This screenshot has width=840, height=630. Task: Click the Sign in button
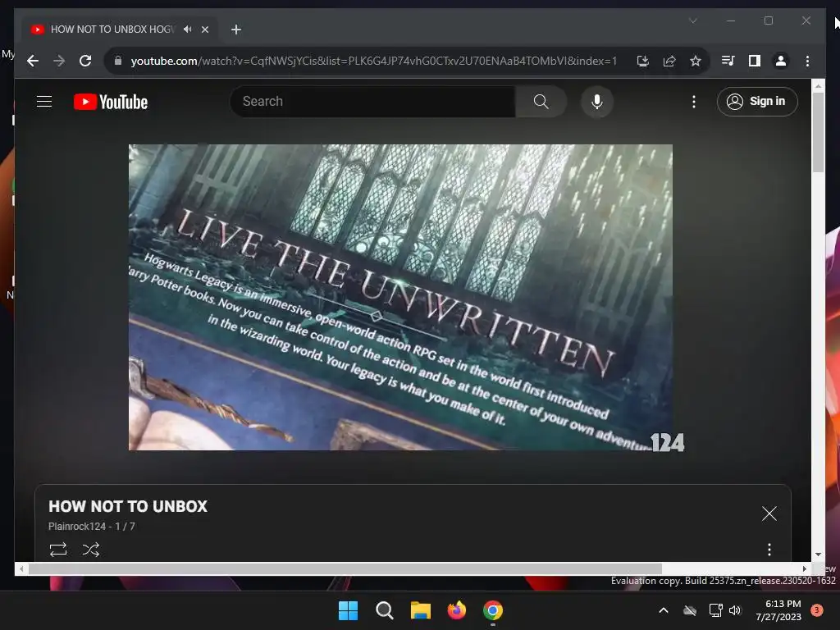click(757, 101)
